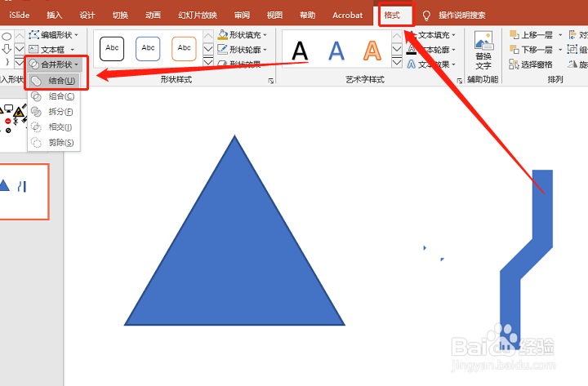Click the 替换文字 alt text button

[483, 51]
